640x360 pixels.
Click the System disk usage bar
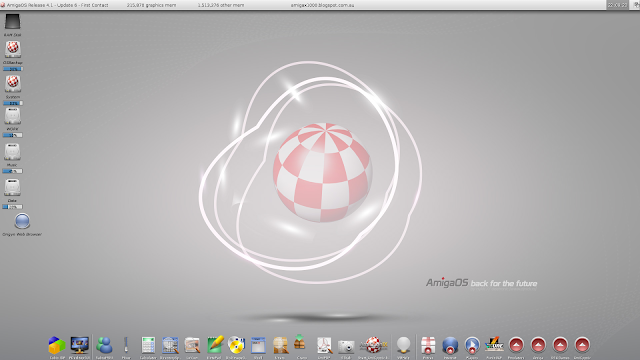click(x=13, y=103)
